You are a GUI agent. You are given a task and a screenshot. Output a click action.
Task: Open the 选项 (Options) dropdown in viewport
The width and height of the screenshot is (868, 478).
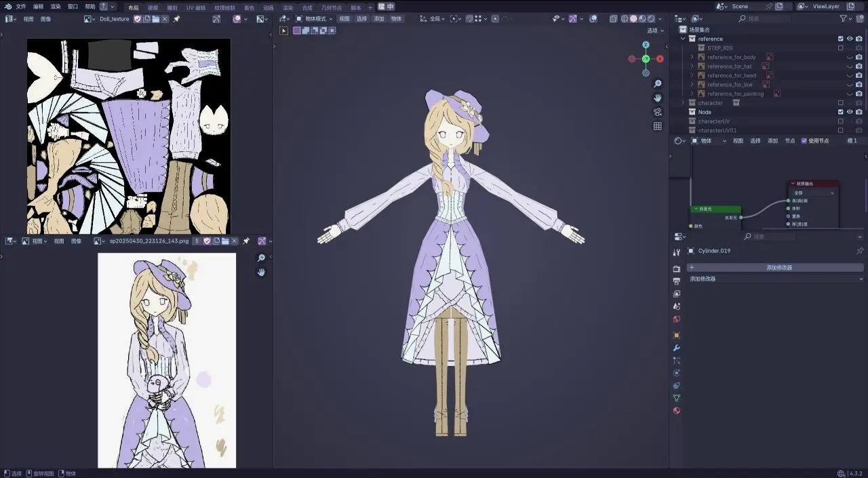654,31
